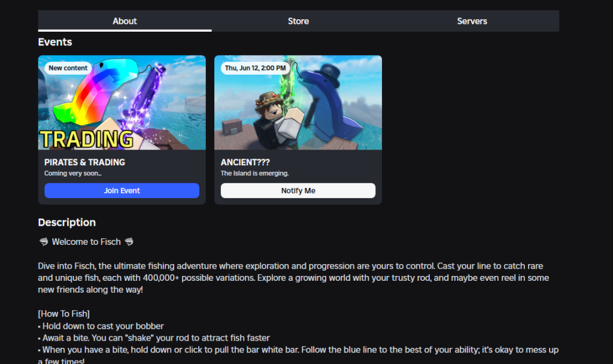The height and width of the screenshot is (364, 613).
Task: Click the Description section heading
Action: tap(67, 223)
